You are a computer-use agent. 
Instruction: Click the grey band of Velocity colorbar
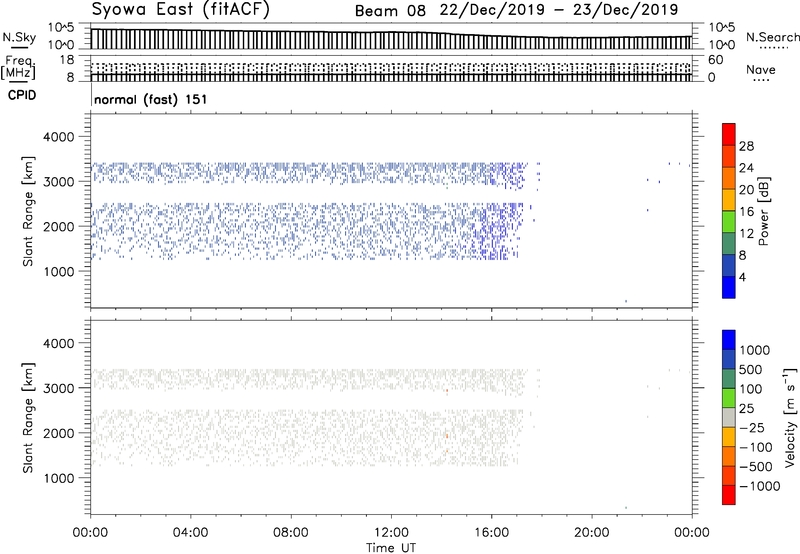(x=729, y=417)
